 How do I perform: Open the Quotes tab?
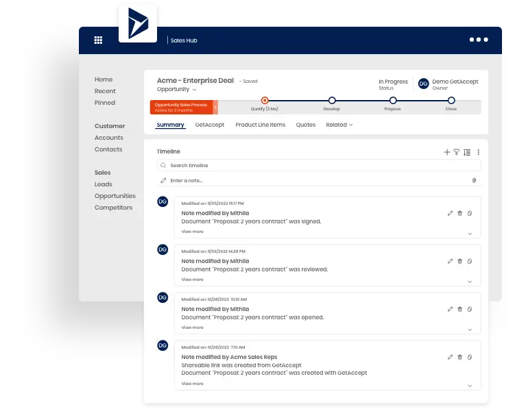coord(306,125)
